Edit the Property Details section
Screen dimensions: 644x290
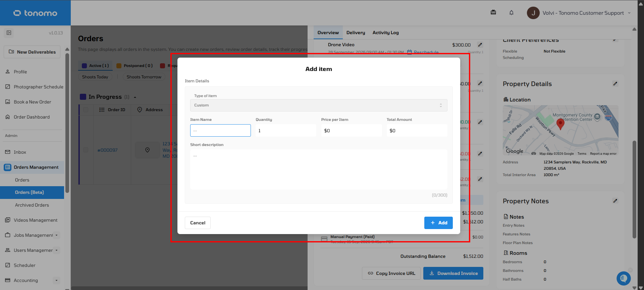[x=615, y=84]
